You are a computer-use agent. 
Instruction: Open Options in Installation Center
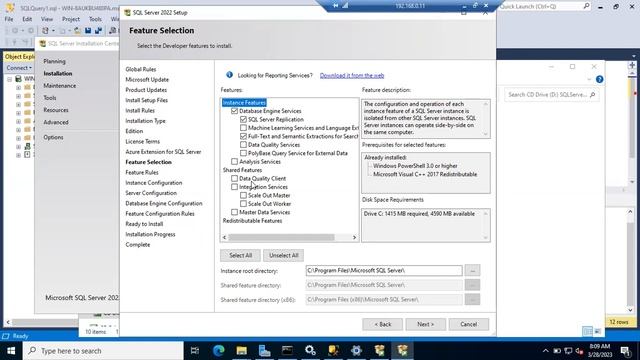tap(53, 137)
